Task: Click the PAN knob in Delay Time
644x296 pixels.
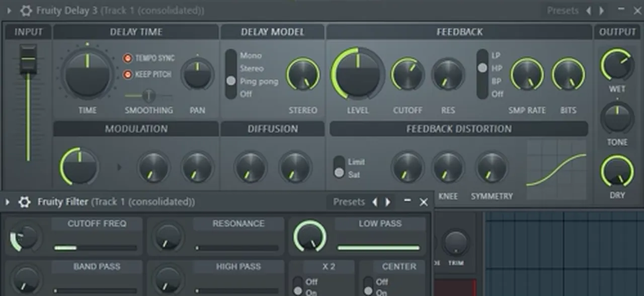Action: pos(197,75)
